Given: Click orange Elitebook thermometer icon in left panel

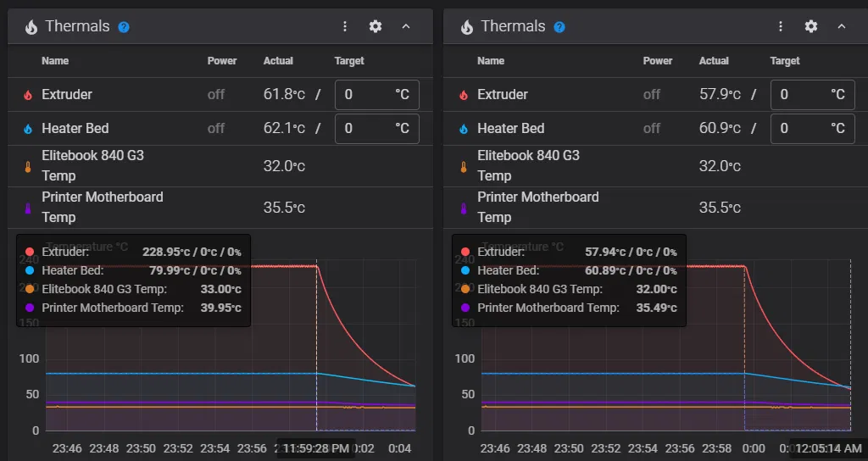Looking at the screenshot, I should coord(28,167).
